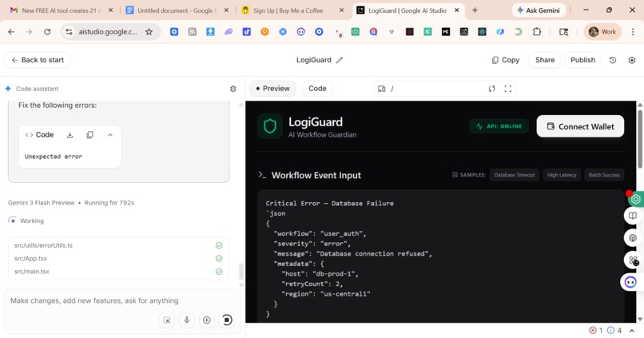
Task: Reload the app preview
Action: (491, 89)
